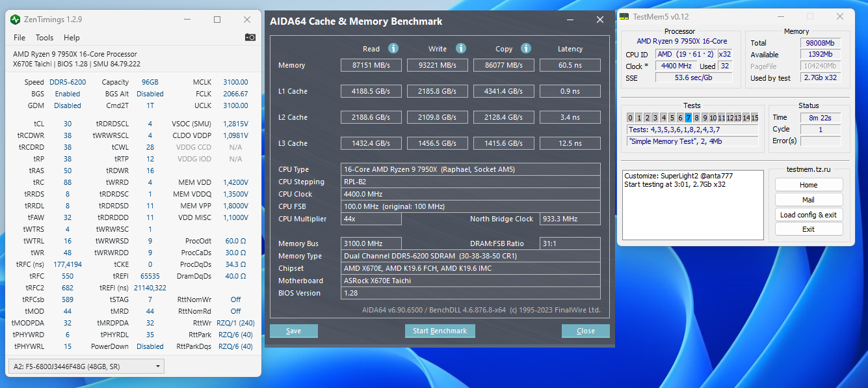
Task: Click the TestMem5 log text box
Action: [692, 205]
